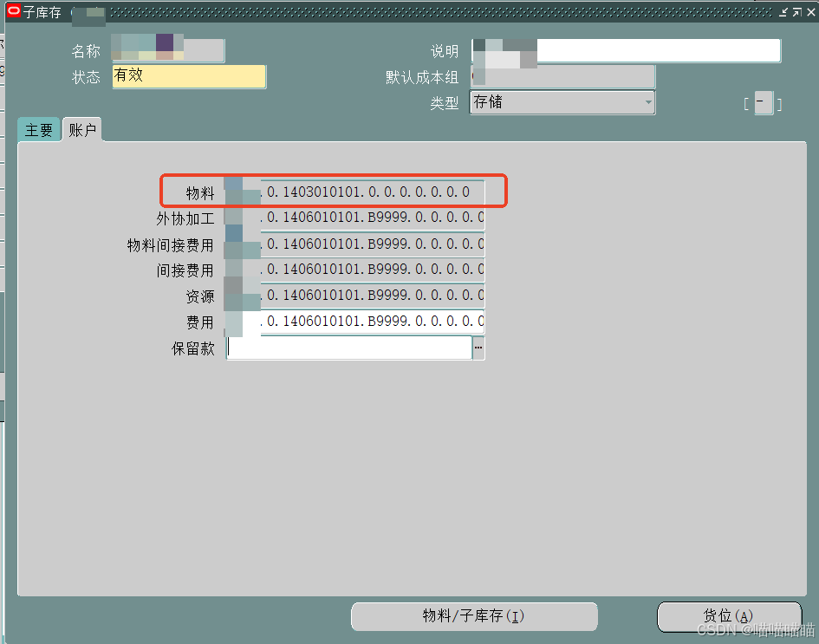Image resolution: width=819 pixels, height=644 pixels.
Task: Click the 间接费用 account field
Action: click(355, 269)
